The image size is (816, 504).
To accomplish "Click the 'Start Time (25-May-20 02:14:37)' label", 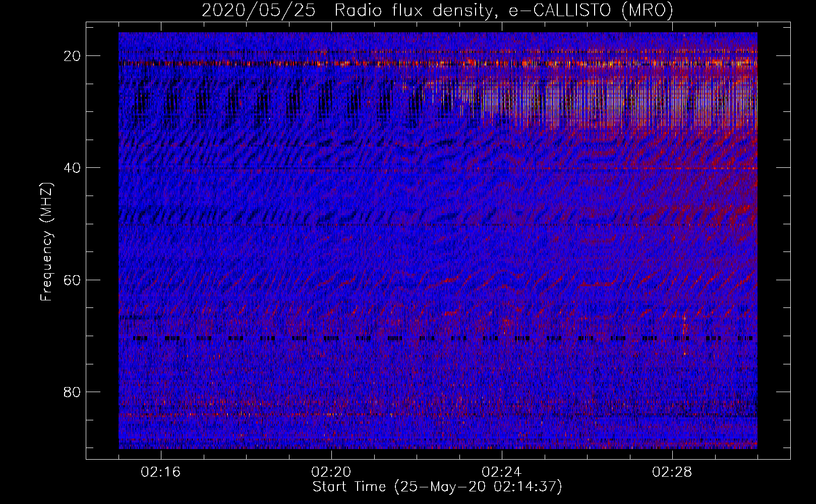I will (437, 487).
